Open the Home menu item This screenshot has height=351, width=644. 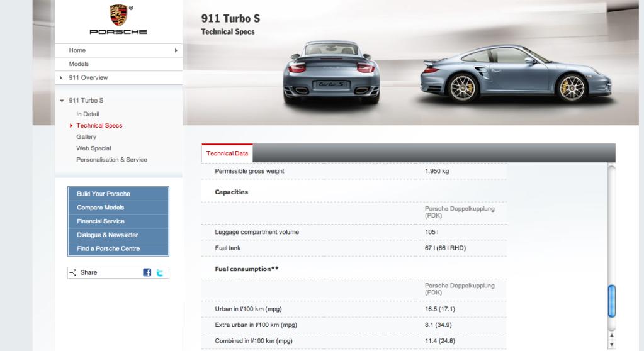click(x=77, y=50)
